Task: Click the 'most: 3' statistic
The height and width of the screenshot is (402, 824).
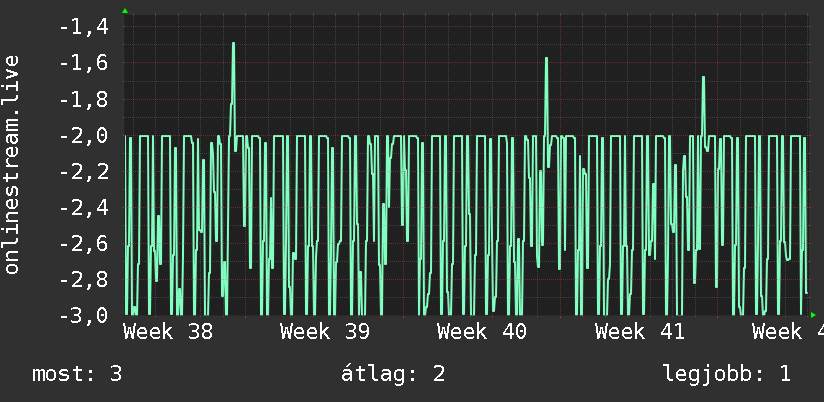Action: point(77,374)
